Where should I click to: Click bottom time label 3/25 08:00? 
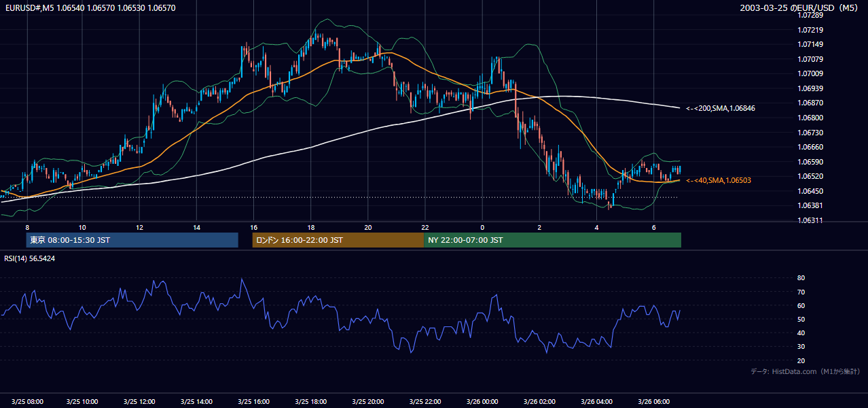(27, 402)
